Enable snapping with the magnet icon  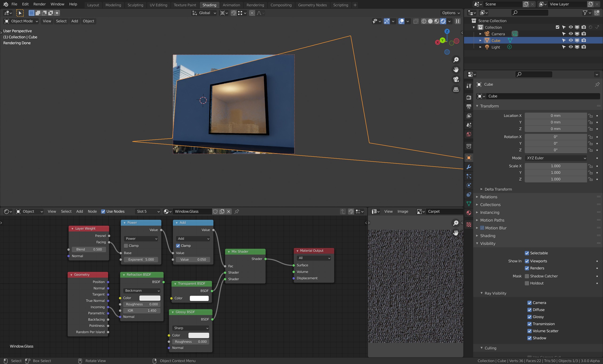coord(233,13)
